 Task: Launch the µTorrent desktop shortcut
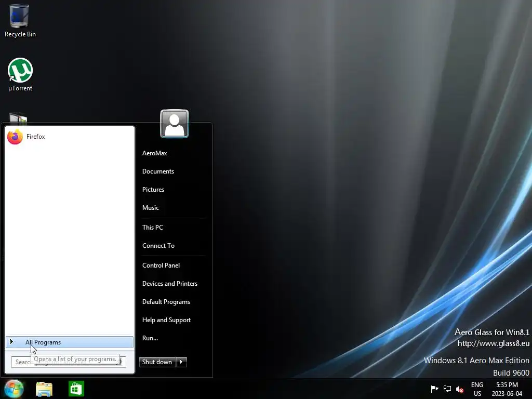tap(20, 75)
